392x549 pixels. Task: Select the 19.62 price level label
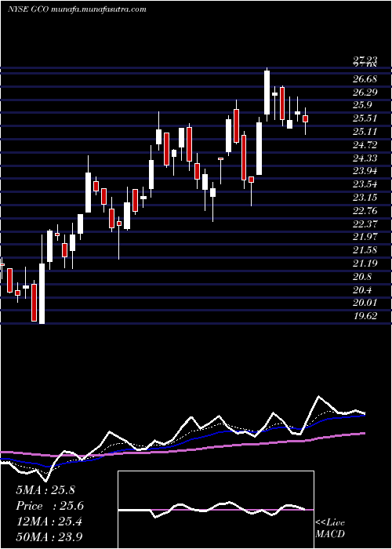[x=365, y=316]
